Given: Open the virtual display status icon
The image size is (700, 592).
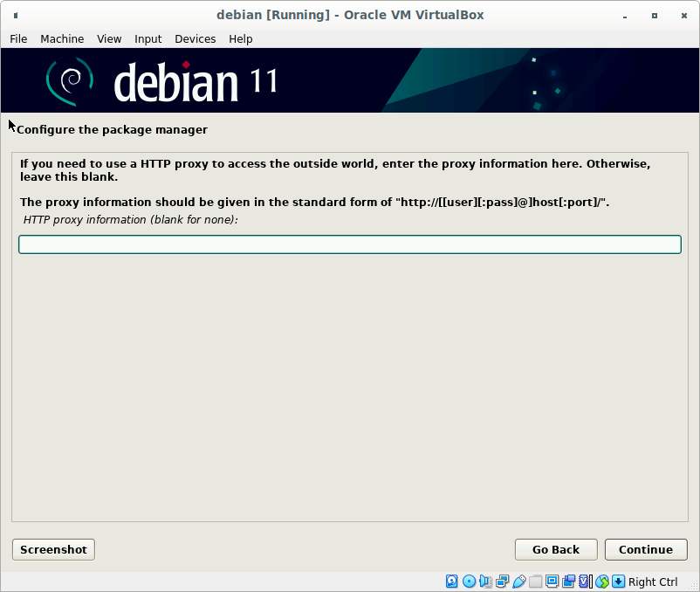Looking at the screenshot, I should (x=552, y=582).
